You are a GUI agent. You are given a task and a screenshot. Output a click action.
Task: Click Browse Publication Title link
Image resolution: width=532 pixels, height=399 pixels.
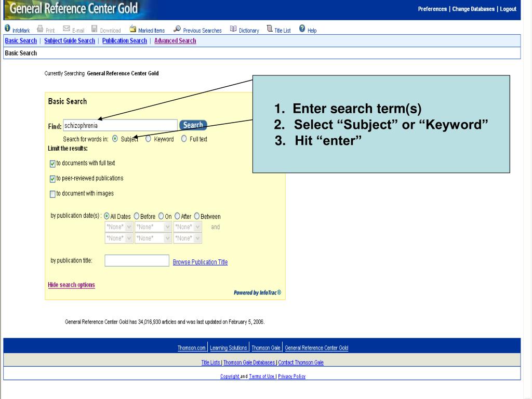click(200, 262)
